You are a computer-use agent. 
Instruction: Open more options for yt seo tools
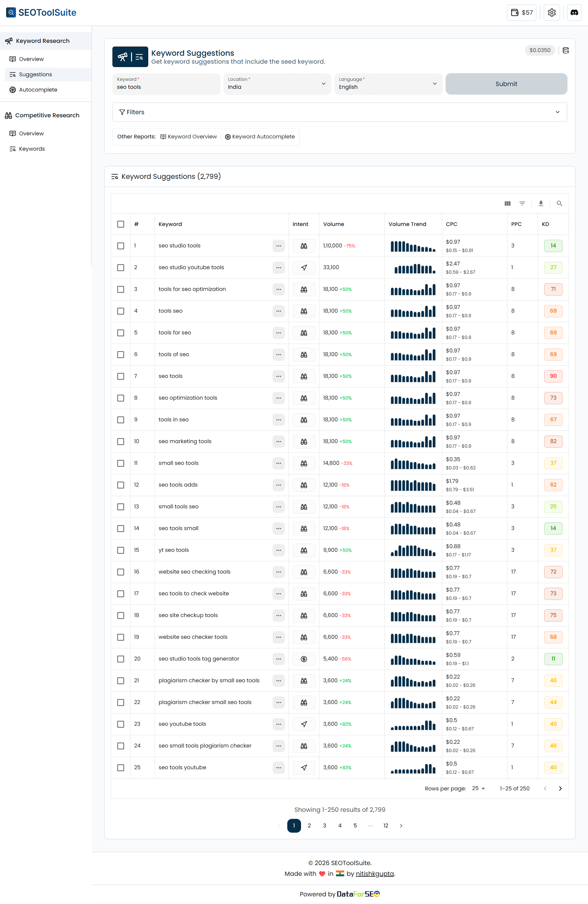(x=278, y=550)
